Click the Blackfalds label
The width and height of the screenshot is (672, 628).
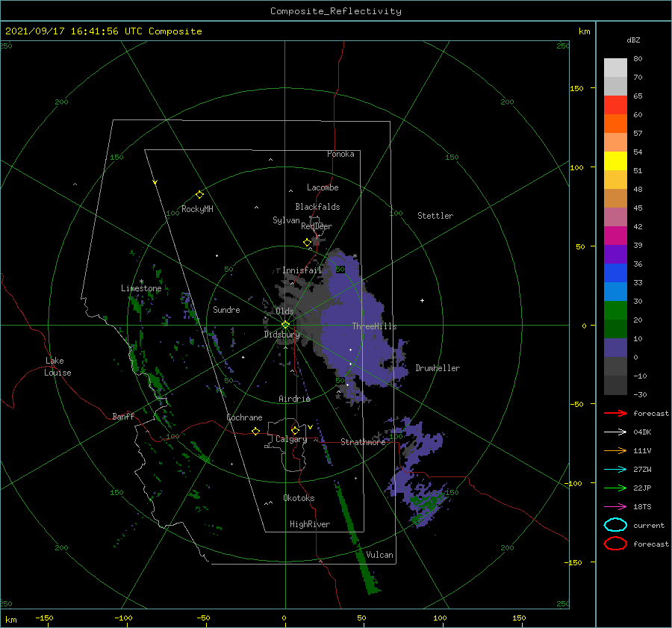point(317,207)
